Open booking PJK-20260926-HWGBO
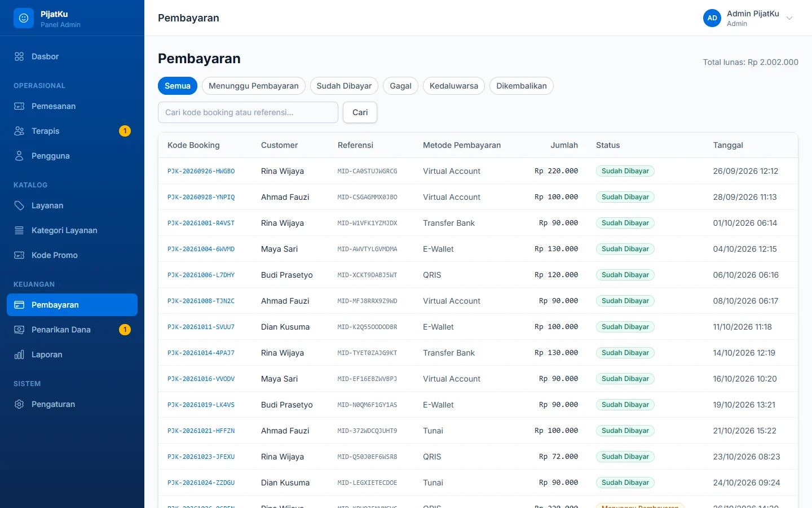This screenshot has width=812, height=508. click(x=201, y=171)
